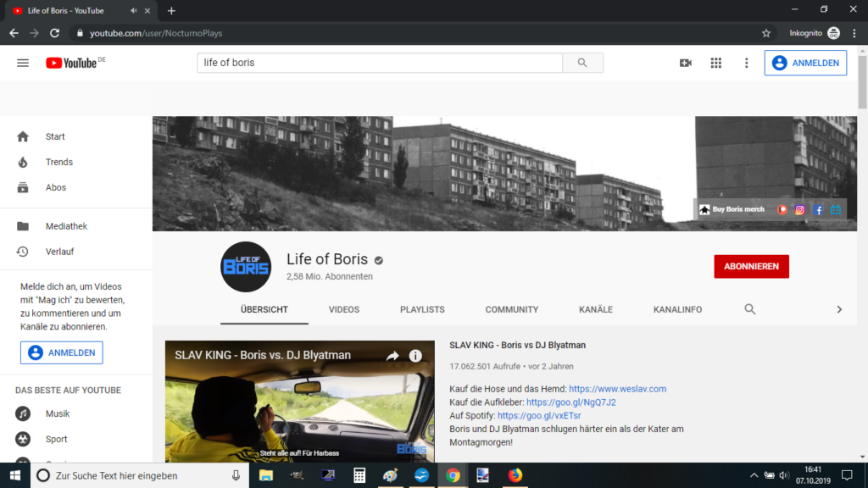Select Mediathek in the sidebar
Image resolution: width=868 pixels, height=488 pixels.
click(76, 226)
